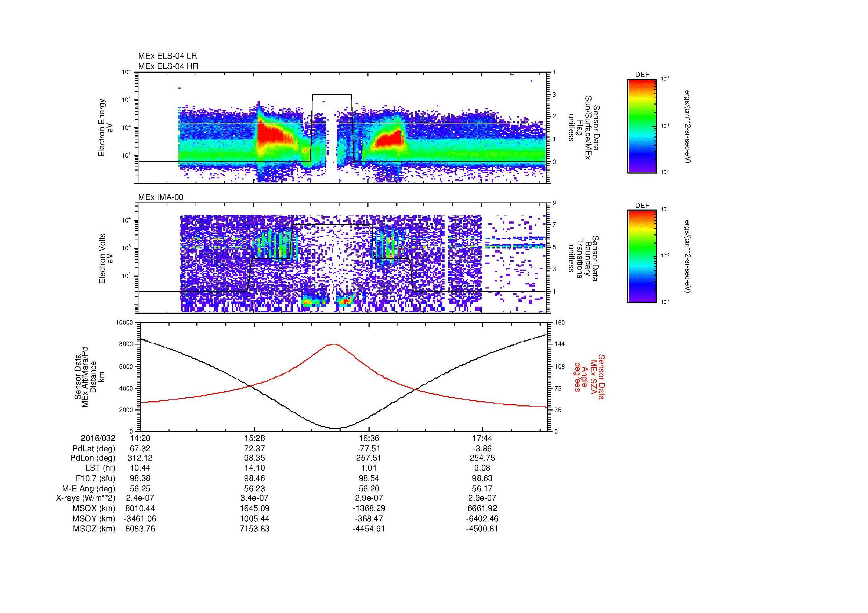Click MSOZ value -4500.81
868x613 pixels.
(x=482, y=529)
